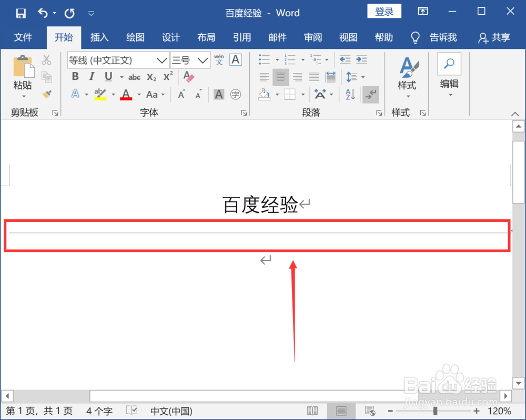
Task: Align text left
Action: [x=265, y=77]
